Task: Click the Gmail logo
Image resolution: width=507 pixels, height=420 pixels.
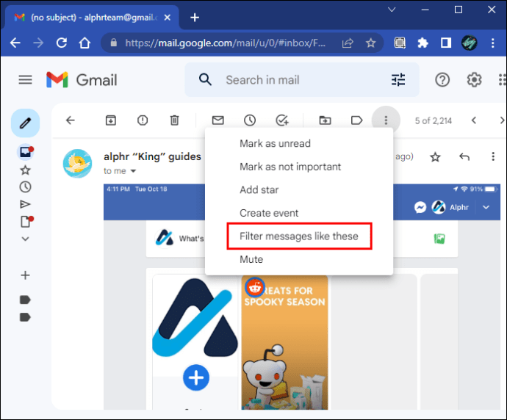Action: [x=82, y=80]
